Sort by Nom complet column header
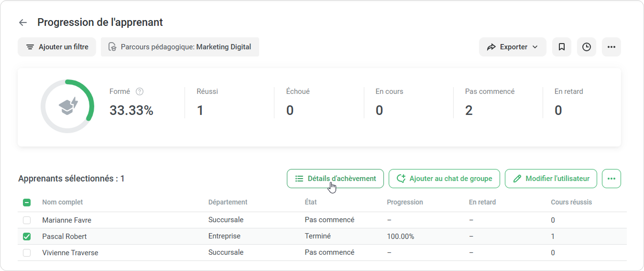 click(x=63, y=202)
